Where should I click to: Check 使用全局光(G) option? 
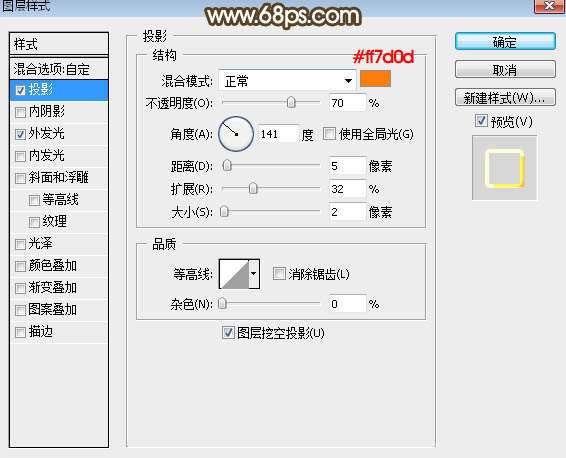coord(329,134)
